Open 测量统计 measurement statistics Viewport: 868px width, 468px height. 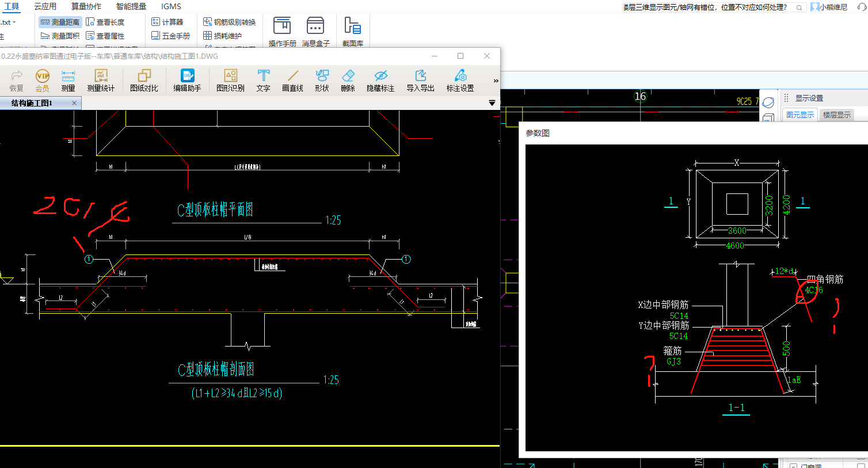click(101, 80)
